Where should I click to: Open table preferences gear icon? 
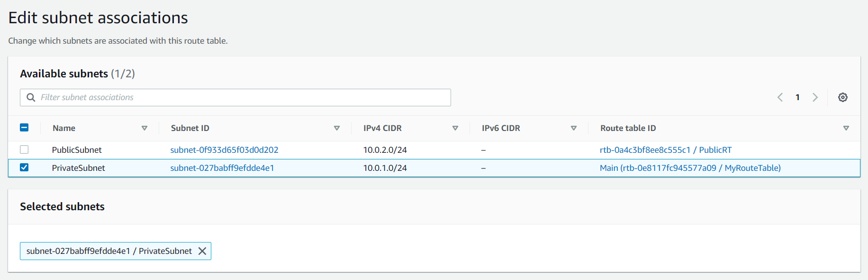click(x=842, y=97)
